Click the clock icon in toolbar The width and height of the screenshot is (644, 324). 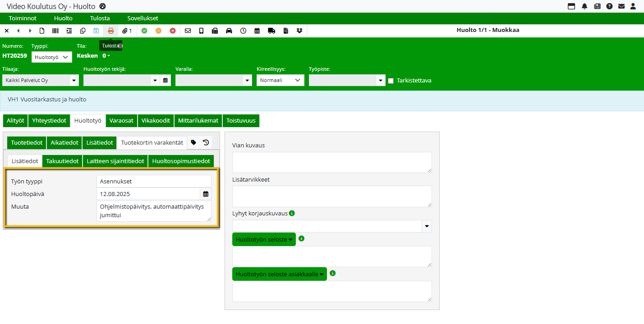click(x=243, y=31)
